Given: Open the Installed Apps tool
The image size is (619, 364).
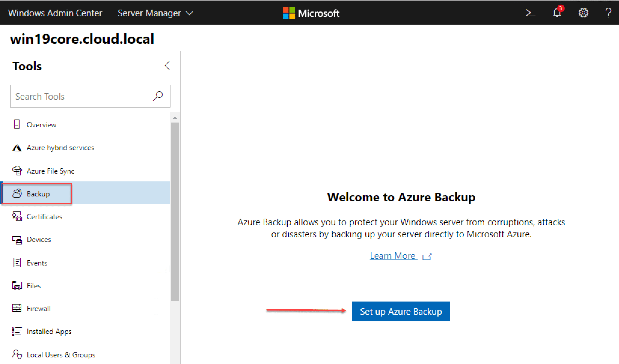Looking at the screenshot, I should (x=49, y=331).
